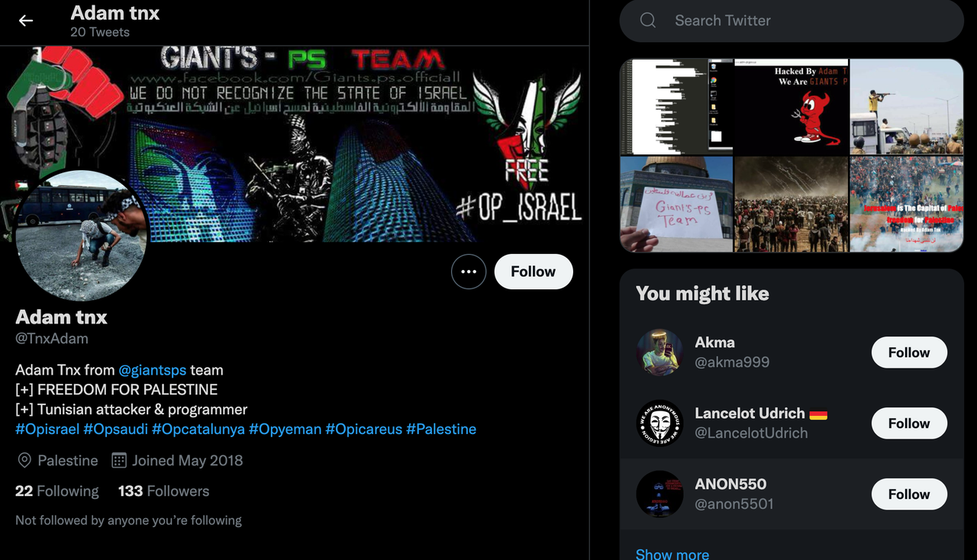
Task: Click the Akma display name
Action: [x=715, y=343]
